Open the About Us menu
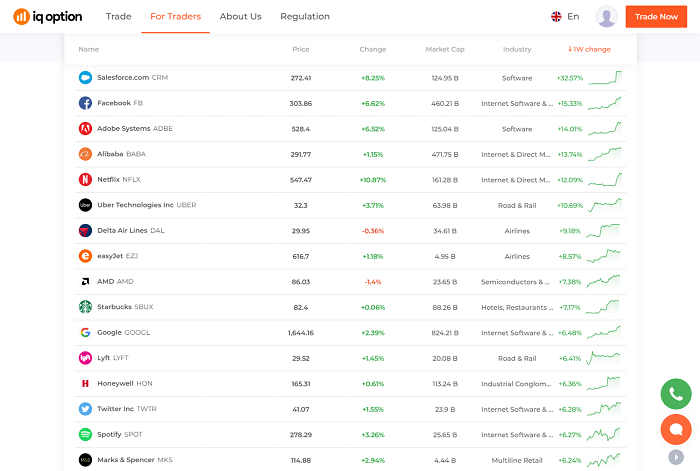This screenshot has height=471, width=700. [x=240, y=17]
